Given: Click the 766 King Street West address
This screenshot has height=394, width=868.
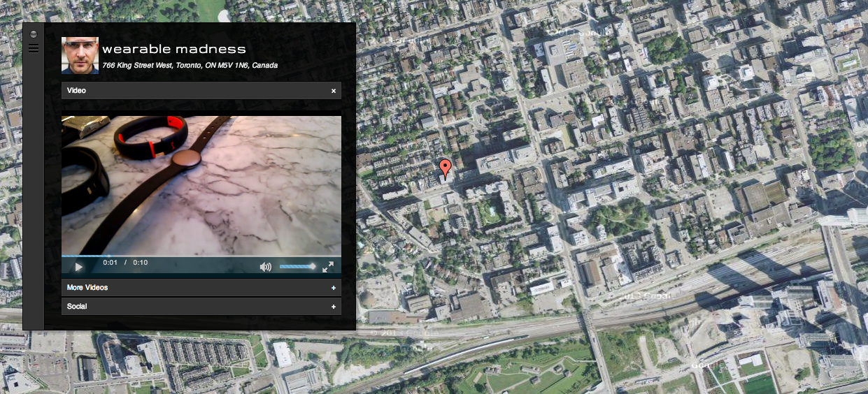Looking at the screenshot, I should 190,66.
